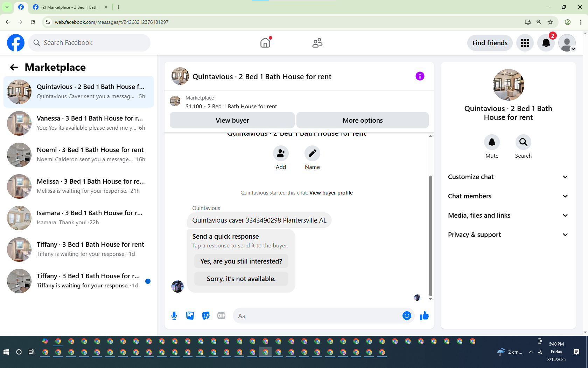Expand Media, files and links section
The width and height of the screenshot is (588, 368).
[x=508, y=216]
